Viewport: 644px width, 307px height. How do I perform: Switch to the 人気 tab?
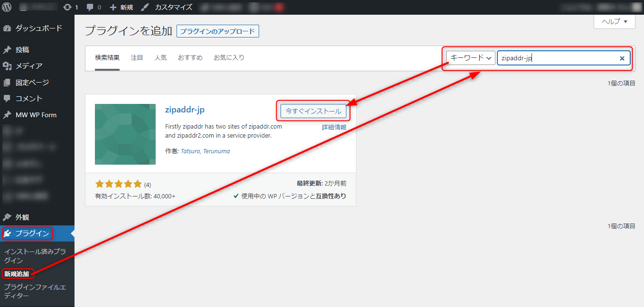pyautogui.click(x=160, y=57)
